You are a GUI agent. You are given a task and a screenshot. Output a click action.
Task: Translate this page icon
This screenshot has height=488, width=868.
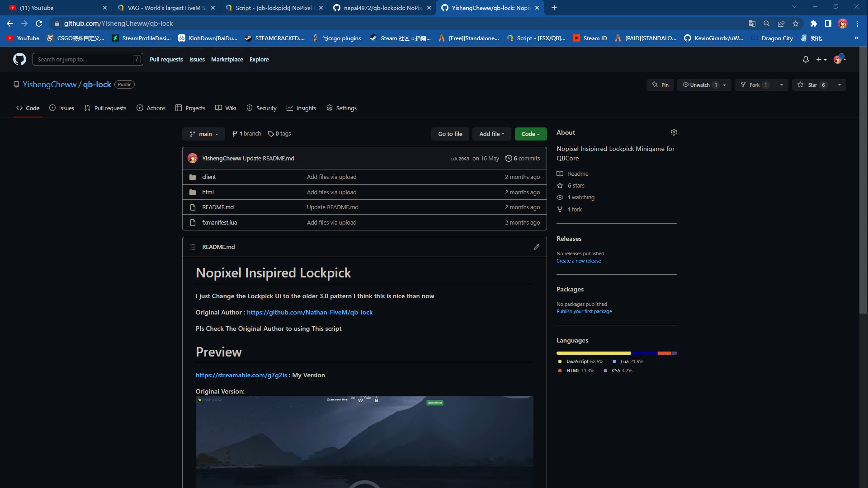click(752, 23)
